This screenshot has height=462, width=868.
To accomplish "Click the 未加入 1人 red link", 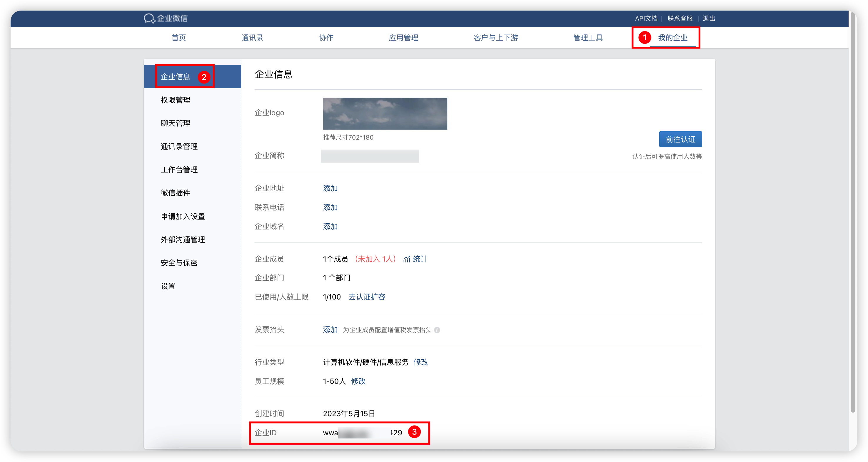I will point(375,259).
